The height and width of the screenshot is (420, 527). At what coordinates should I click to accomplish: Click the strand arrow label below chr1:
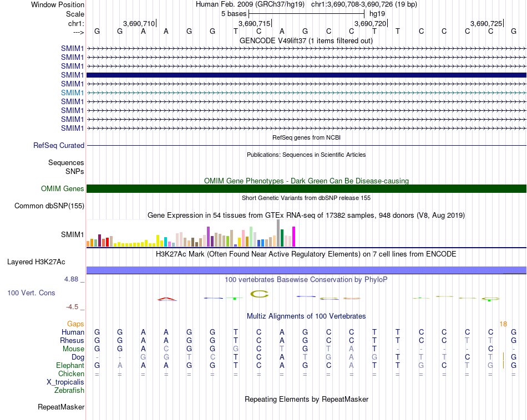point(78,32)
